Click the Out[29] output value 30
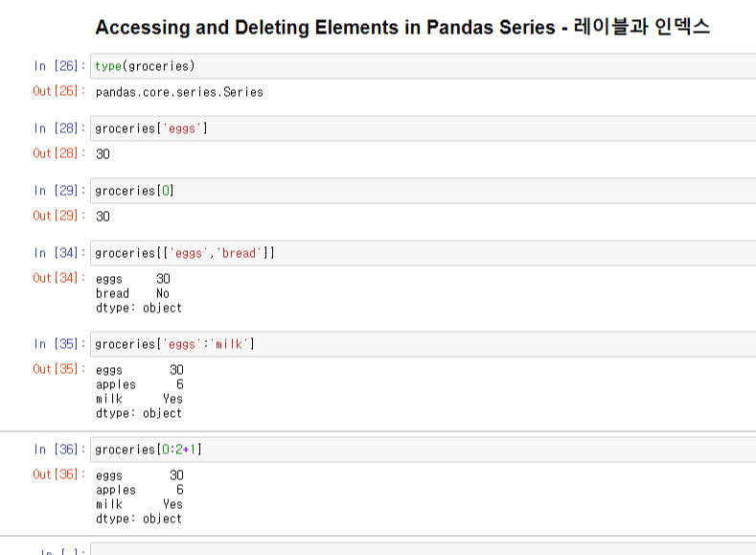Viewport: 756px width, 555px height. [103, 217]
